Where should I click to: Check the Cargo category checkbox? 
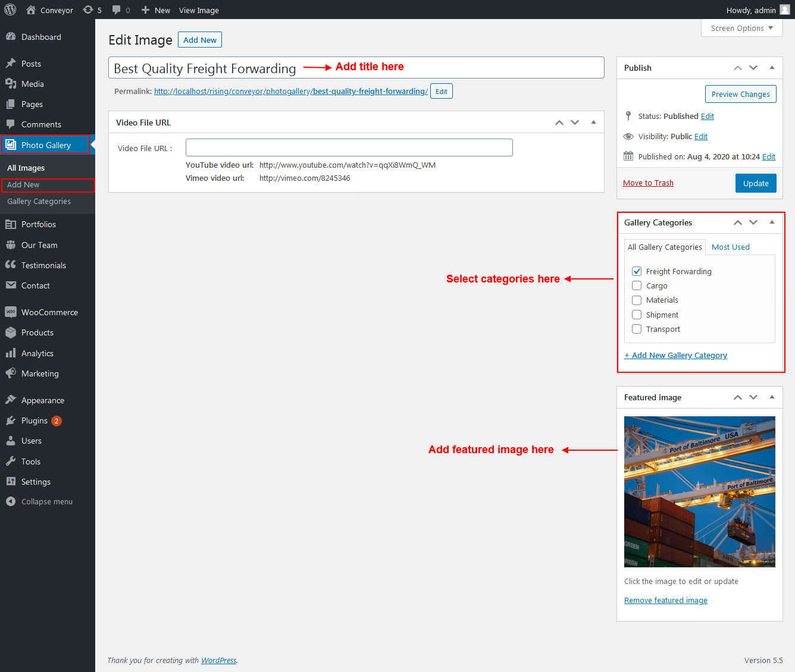pyautogui.click(x=637, y=285)
